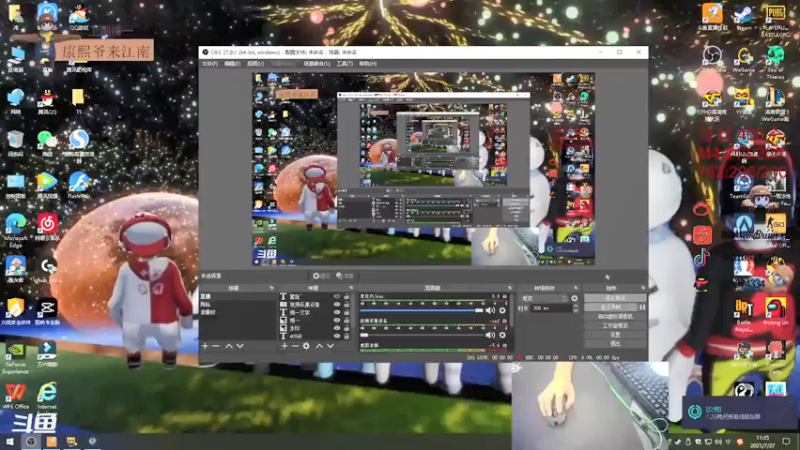Select the 直播 scene in the scenes list
Image resolution: width=800 pixels, height=450 pixels.
tap(237, 296)
